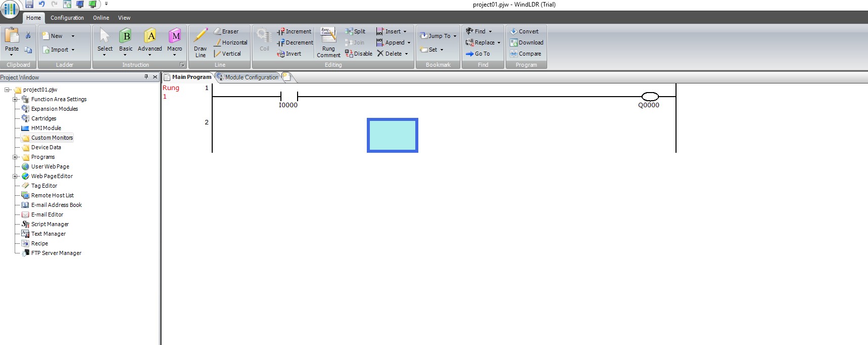Pin the Project Window panel
Screen dimensions: 868x345
pyautogui.click(x=146, y=77)
